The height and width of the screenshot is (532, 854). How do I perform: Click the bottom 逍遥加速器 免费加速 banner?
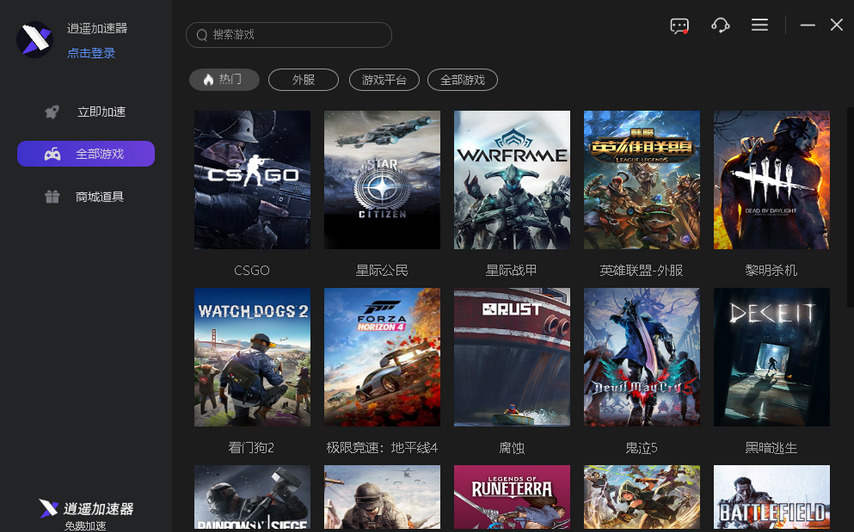[86, 515]
